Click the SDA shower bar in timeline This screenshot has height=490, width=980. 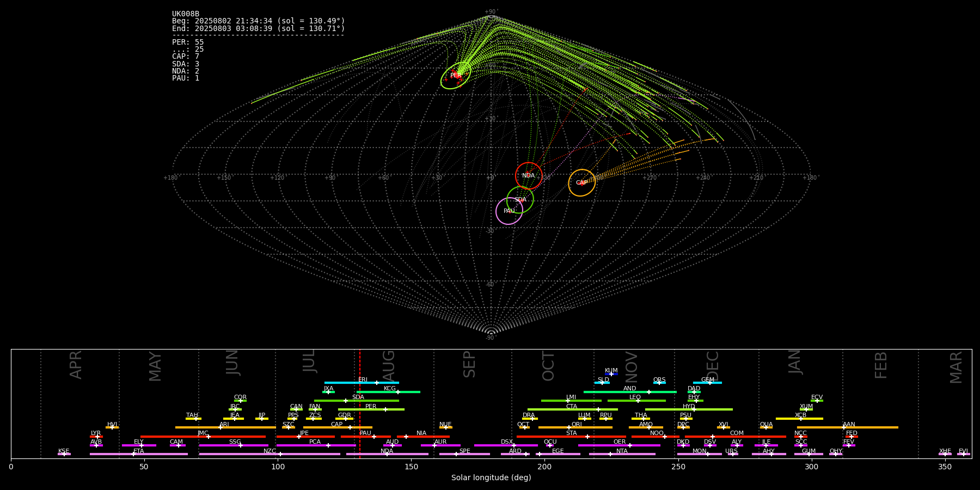pyautogui.click(x=357, y=401)
